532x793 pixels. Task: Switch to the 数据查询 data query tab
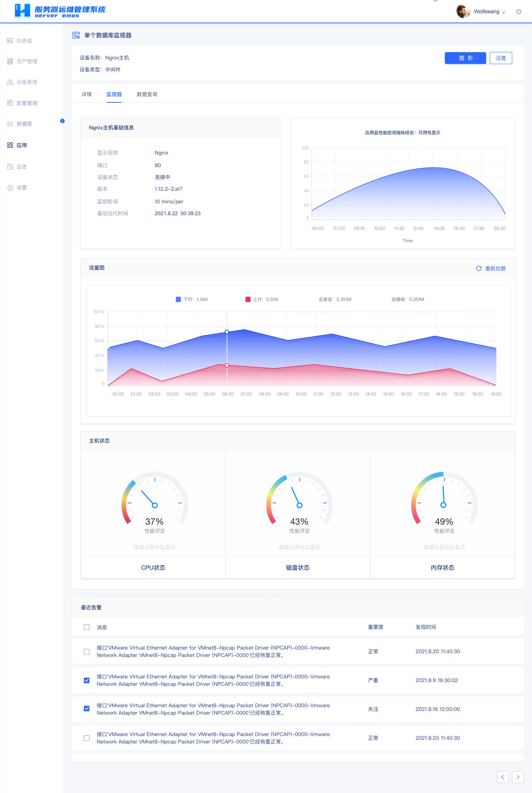pos(147,94)
